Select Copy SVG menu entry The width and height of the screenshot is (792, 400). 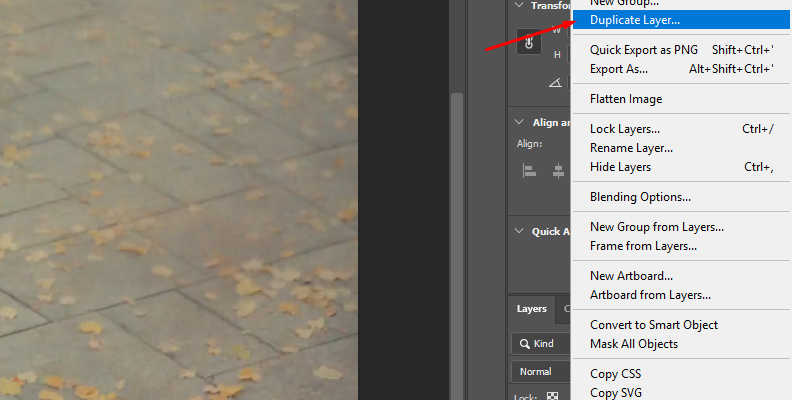pos(682,392)
